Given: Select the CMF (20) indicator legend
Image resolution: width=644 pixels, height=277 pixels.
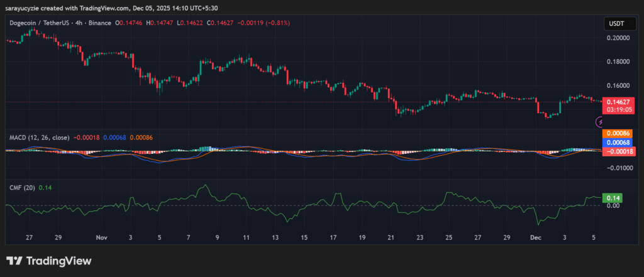Looking at the screenshot, I should click(21, 187).
